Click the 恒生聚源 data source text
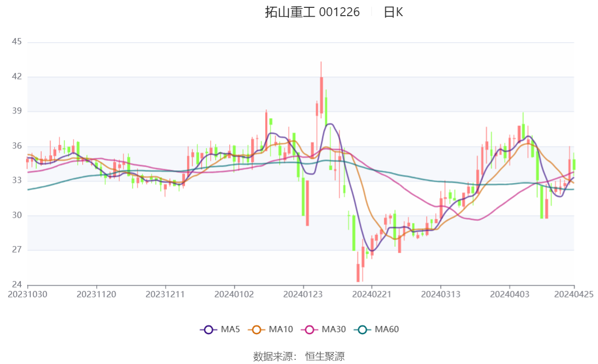The width and height of the screenshot is (598, 364). coord(325,356)
